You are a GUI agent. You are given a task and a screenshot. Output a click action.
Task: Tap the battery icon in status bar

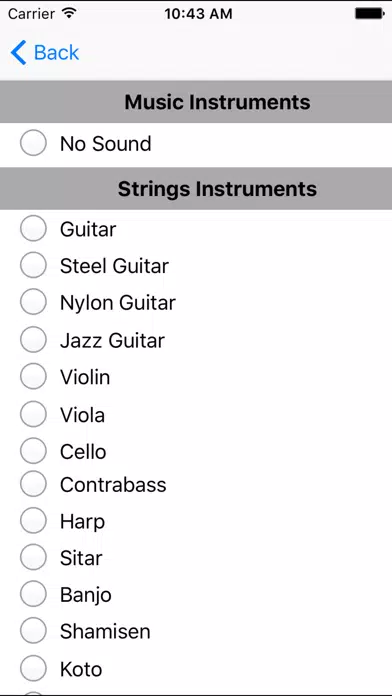point(370,14)
